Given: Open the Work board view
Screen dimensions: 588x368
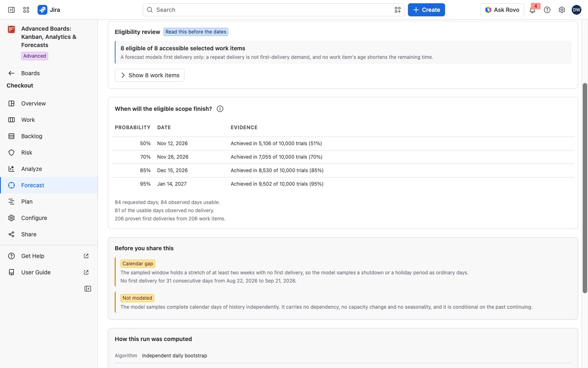Looking at the screenshot, I should click(49, 120).
